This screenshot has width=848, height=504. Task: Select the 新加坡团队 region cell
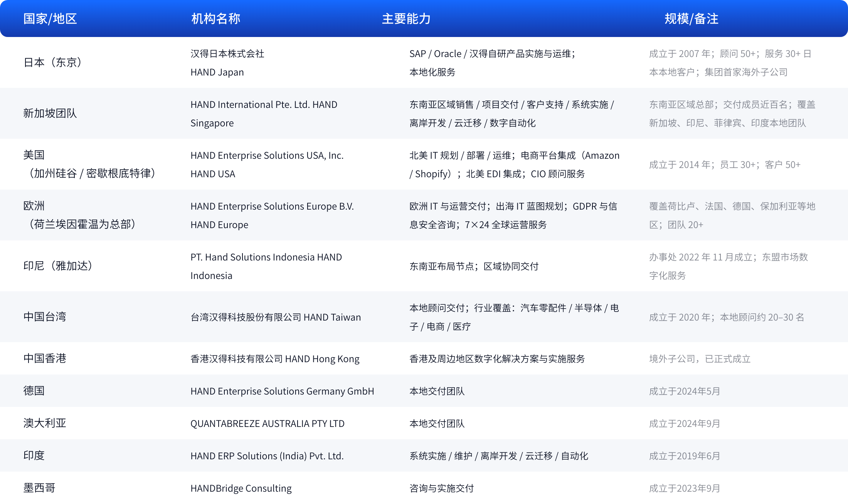point(50,113)
